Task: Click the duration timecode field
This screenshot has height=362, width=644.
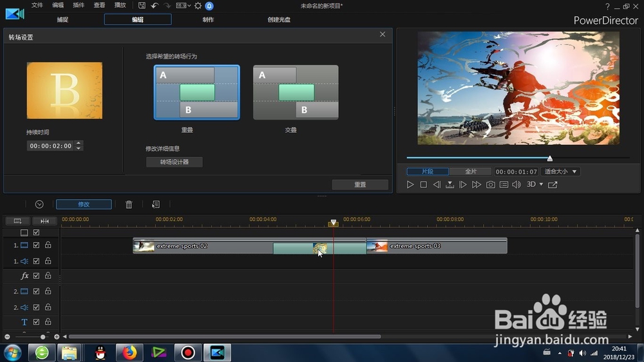Action: [50, 146]
